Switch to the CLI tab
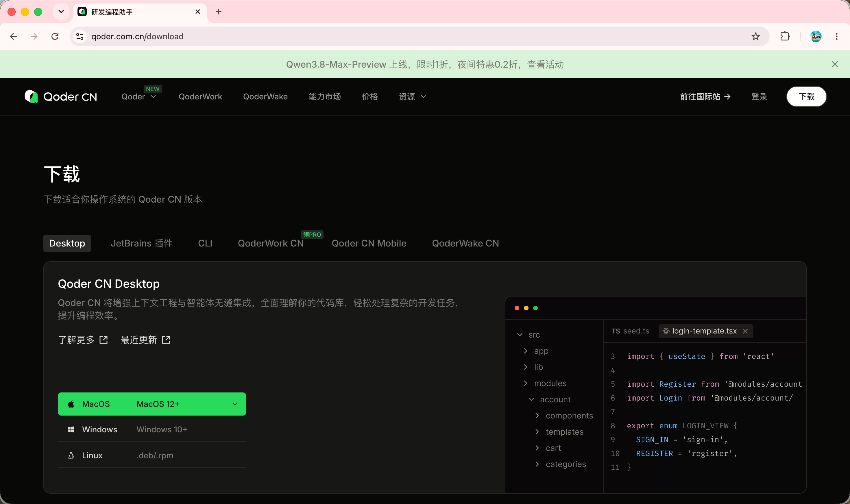Image resolution: width=850 pixels, height=504 pixels. coord(205,244)
